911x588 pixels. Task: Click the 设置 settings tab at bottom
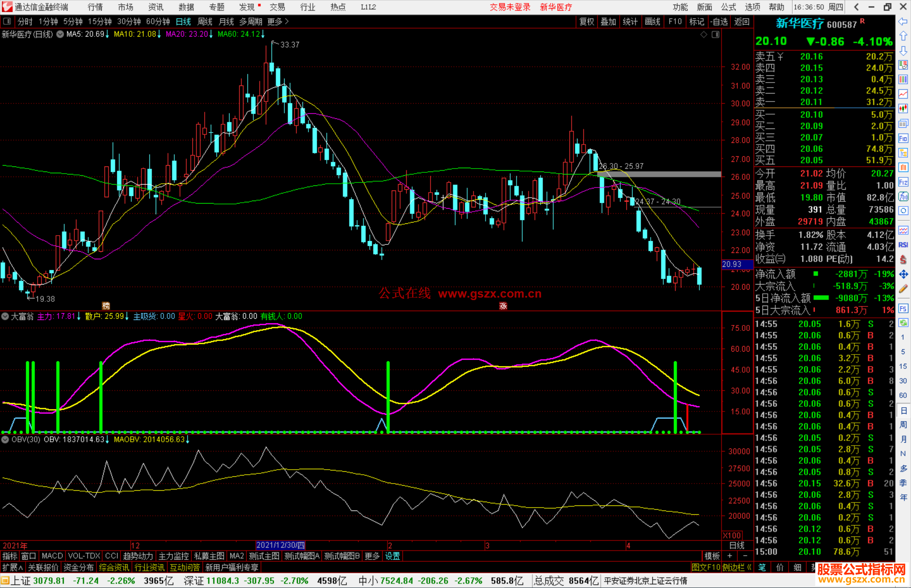pos(392,556)
